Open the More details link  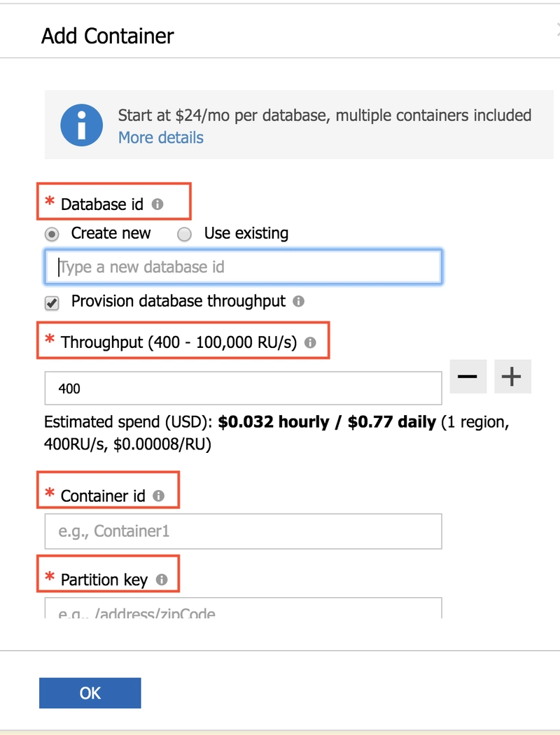pos(161,138)
